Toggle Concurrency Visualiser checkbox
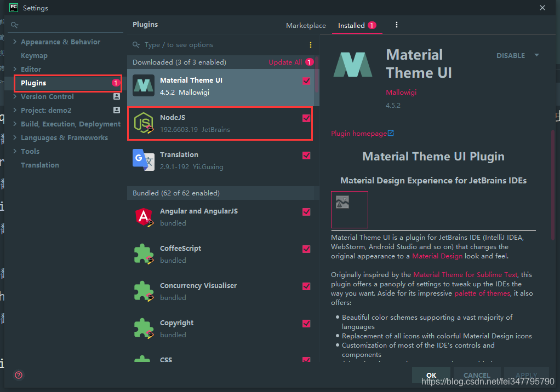The height and width of the screenshot is (392, 560). (306, 286)
